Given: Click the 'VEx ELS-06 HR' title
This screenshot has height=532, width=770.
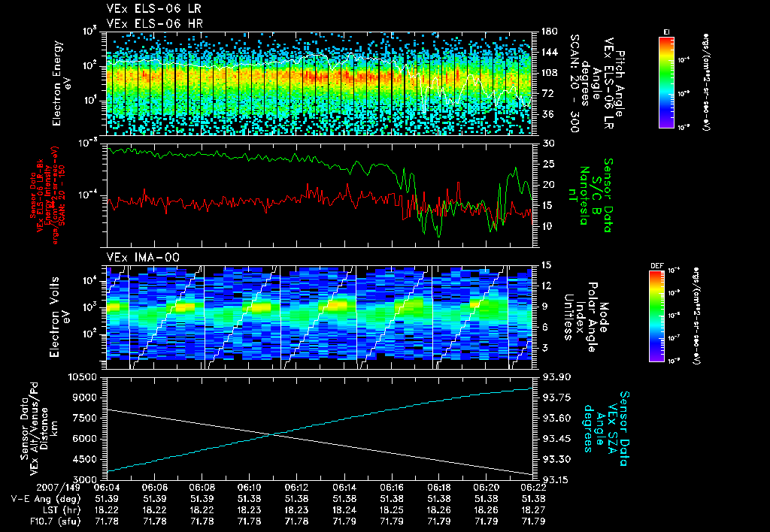Looking at the screenshot, I should (x=155, y=23).
